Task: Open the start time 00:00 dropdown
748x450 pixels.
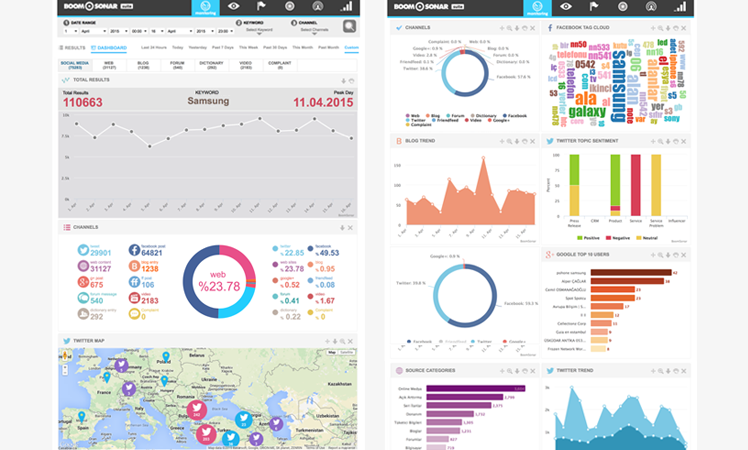Action: [139, 31]
